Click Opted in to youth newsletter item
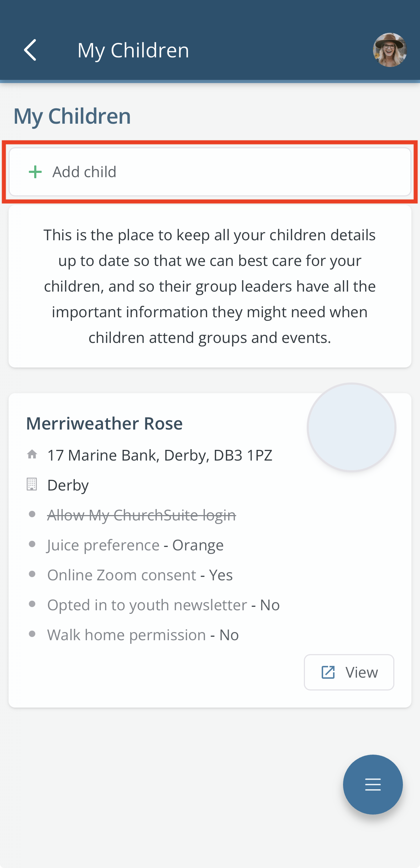The image size is (420, 868). coord(163,605)
